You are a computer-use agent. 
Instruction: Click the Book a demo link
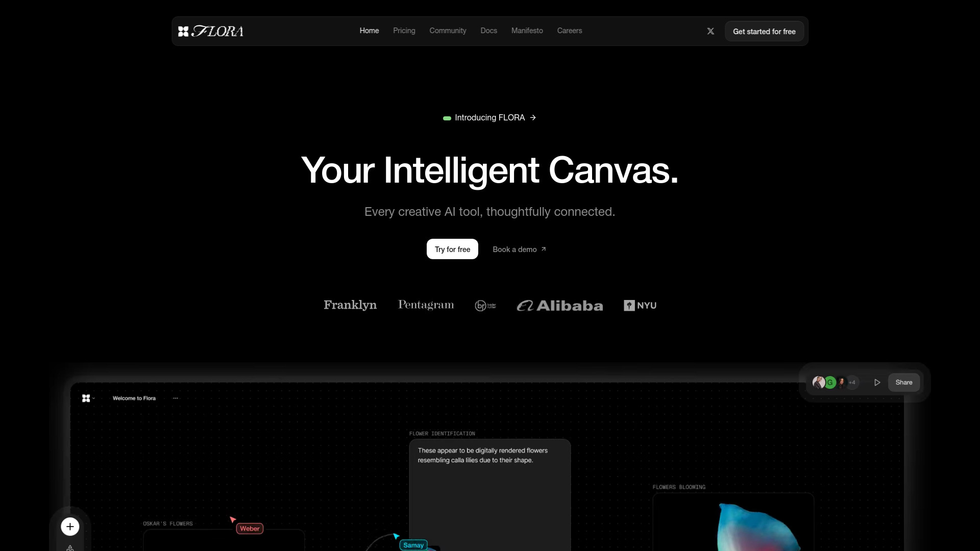pos(520,249)
